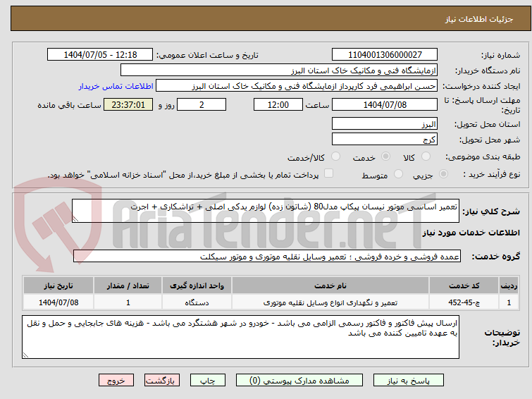Click the توضیحات خریدار text area
The width and height of the screenshot is (532, 399).
point(240,337)
